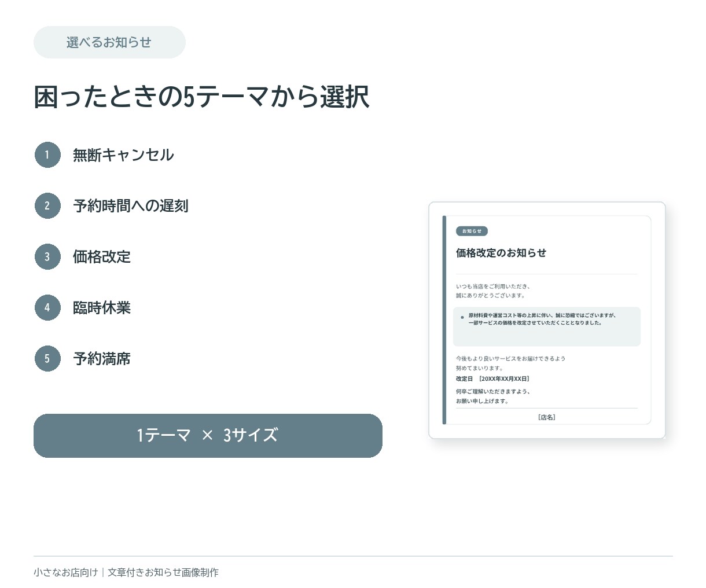Click the 価格改定のお知らせ title in preview
The width and height of the screenshot is (706, 588).
click(x=501, y=253)
